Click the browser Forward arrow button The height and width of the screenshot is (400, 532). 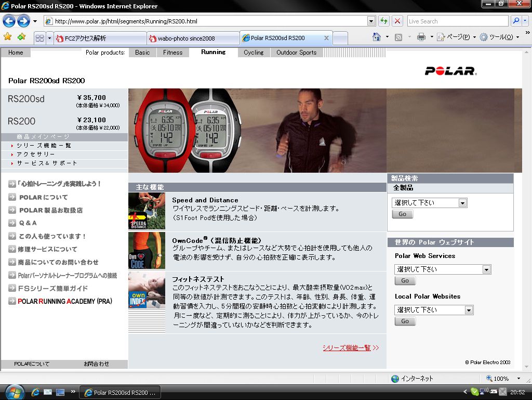pyautogui.click(x=23, y=21)
